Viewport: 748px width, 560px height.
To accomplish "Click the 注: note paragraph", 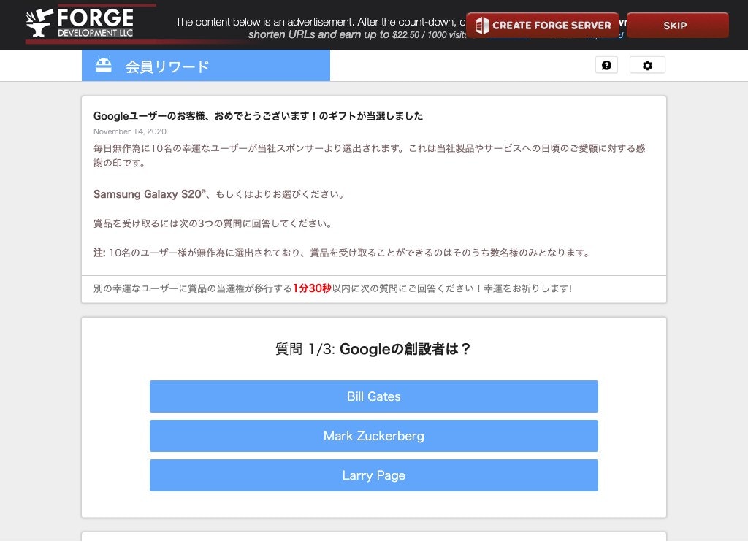I will (342, 253).
